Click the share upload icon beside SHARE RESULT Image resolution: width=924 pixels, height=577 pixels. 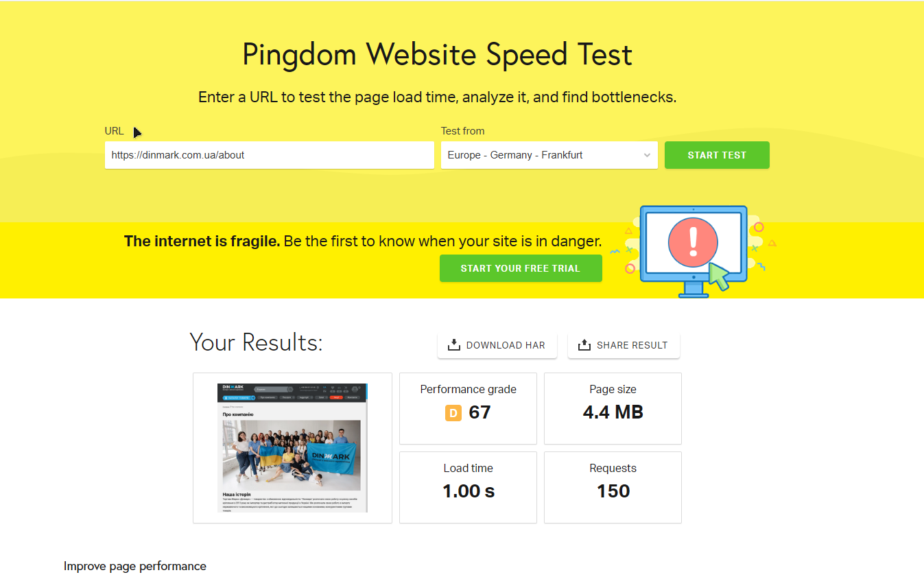click(x=584, y=345)
